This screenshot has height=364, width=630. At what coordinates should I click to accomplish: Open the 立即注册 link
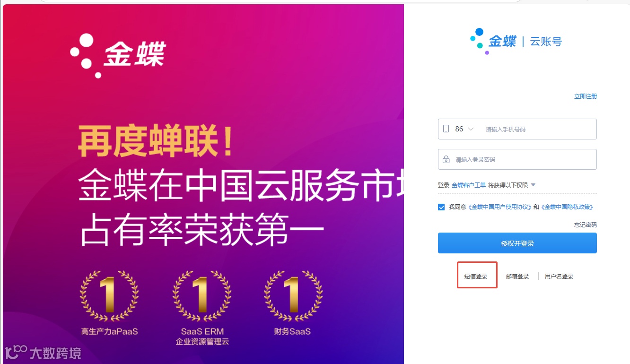[586, 96]
